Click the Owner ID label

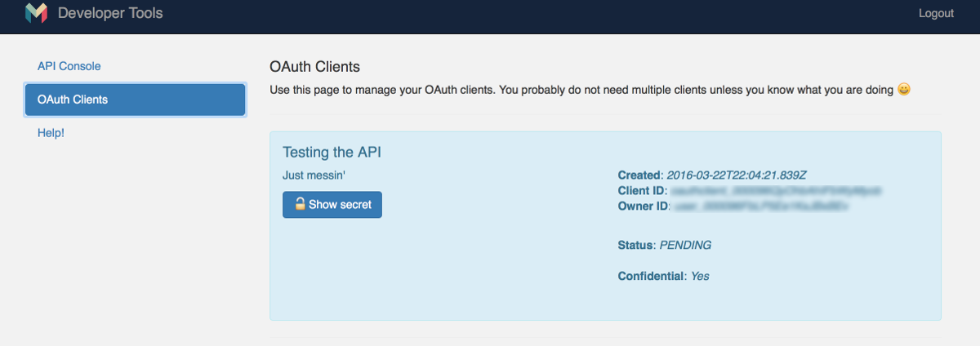644,206
